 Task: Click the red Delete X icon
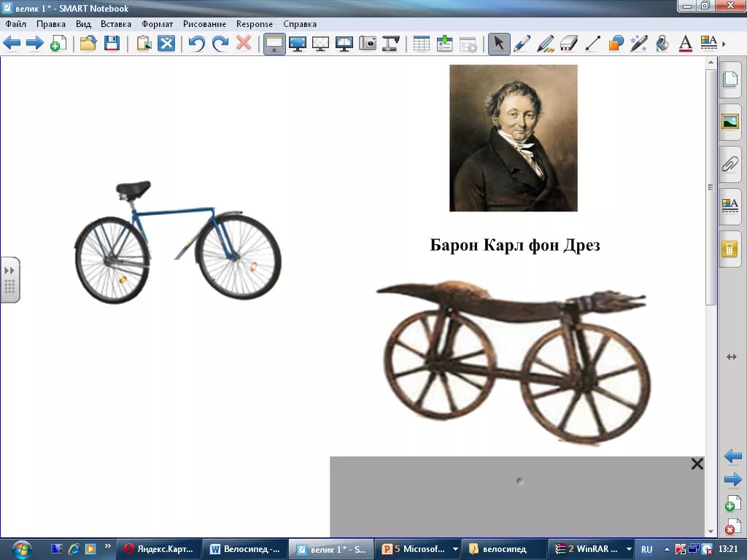pyautogui.click(x=244, y=43)
